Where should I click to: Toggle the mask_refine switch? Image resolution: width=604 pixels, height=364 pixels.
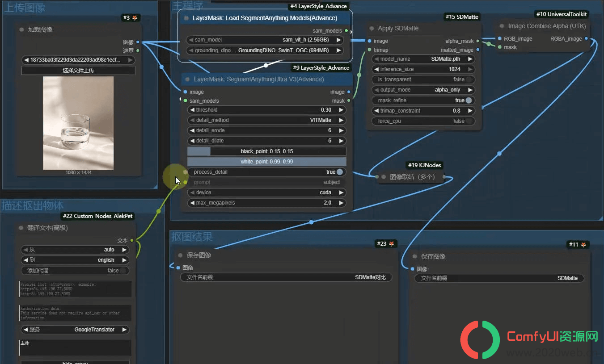pos(469,100)
